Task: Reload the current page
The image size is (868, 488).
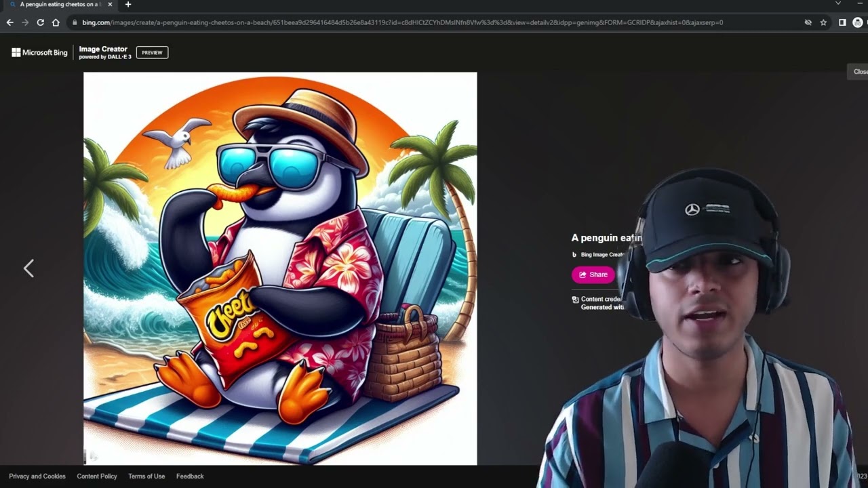Action: tap(40, 22)
